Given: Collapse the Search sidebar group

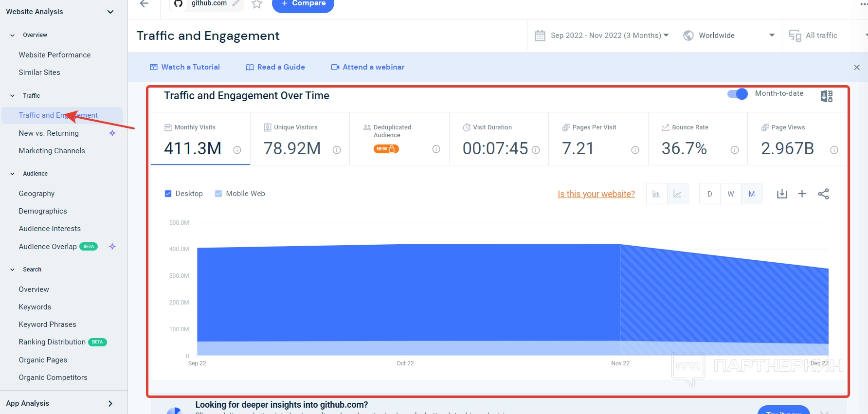Looking at the screenshot, I should coord(13,270).
